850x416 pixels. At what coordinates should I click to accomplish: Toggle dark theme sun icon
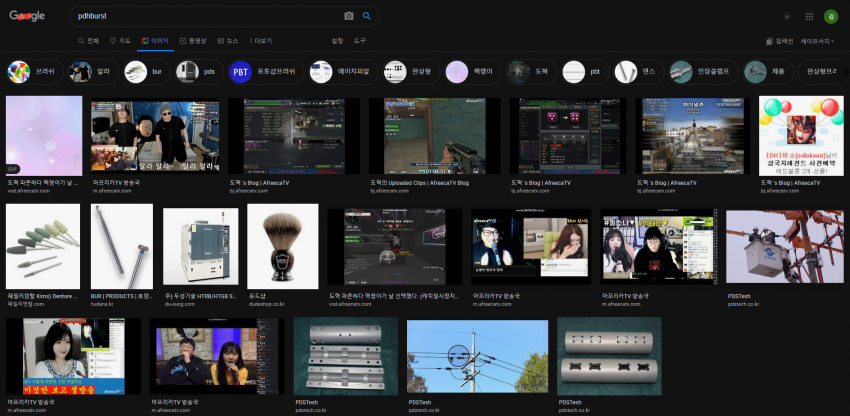point(787,17)
